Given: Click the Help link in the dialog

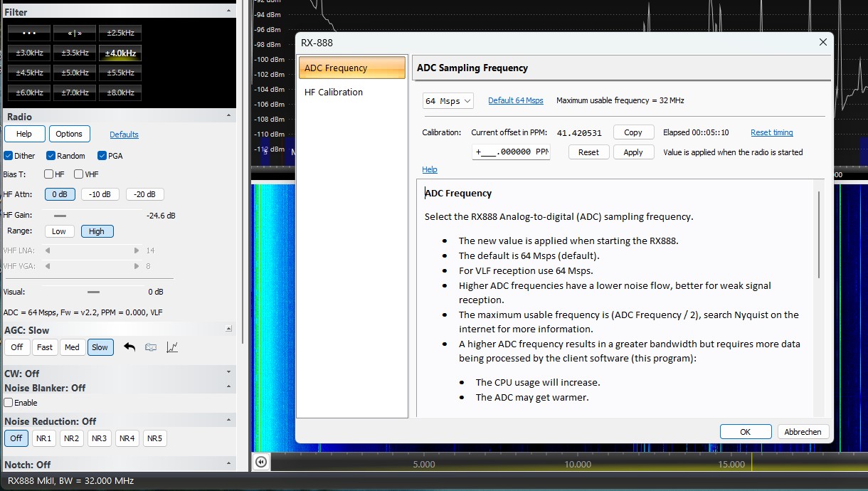Looking at the screenshot, I should click(430, 169).
